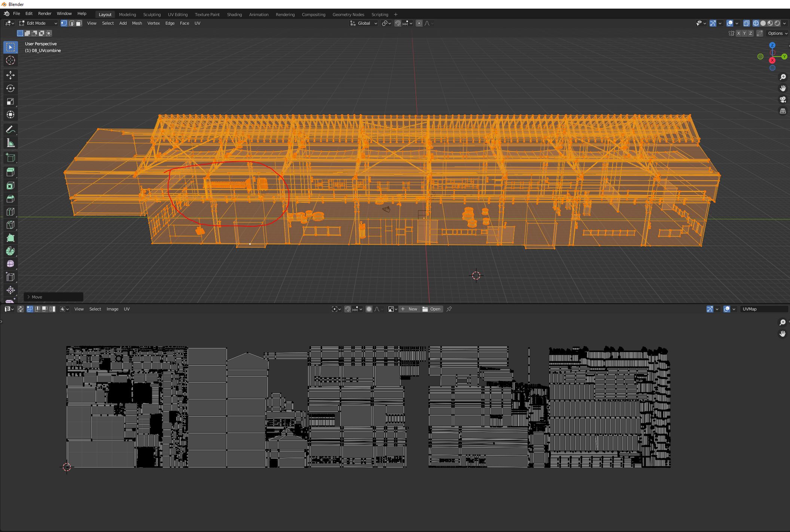Toggle X-ray display in viewport
This screenshot has width=790, height=532.
746,23
